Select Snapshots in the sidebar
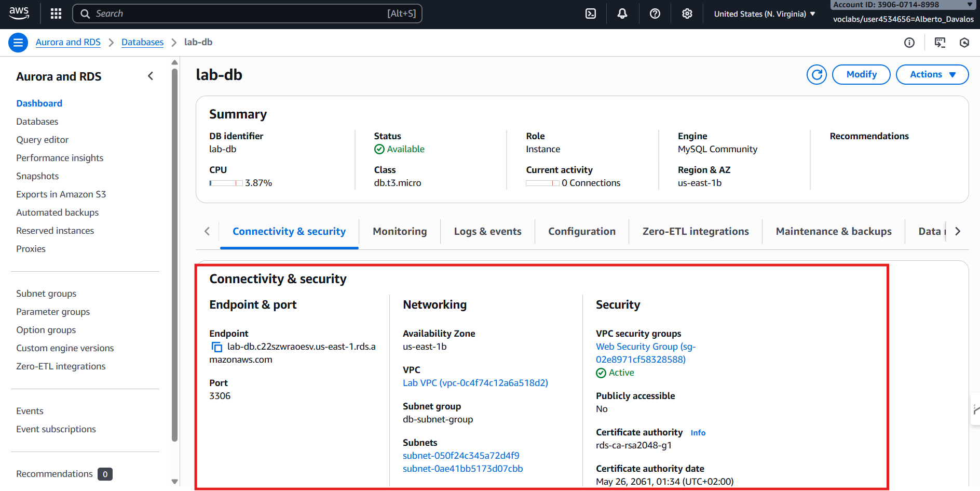Viewport: 980px width, 491px height. 37,176
